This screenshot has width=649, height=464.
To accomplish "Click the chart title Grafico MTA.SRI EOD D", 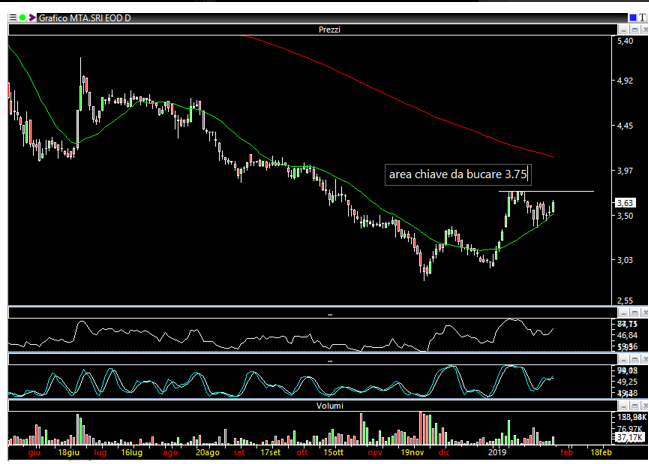I will coord(85,18).
